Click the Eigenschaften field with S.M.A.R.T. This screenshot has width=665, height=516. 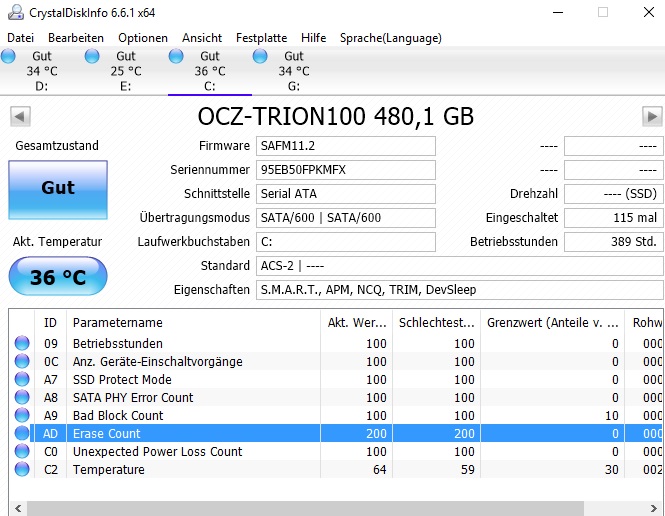459,290
